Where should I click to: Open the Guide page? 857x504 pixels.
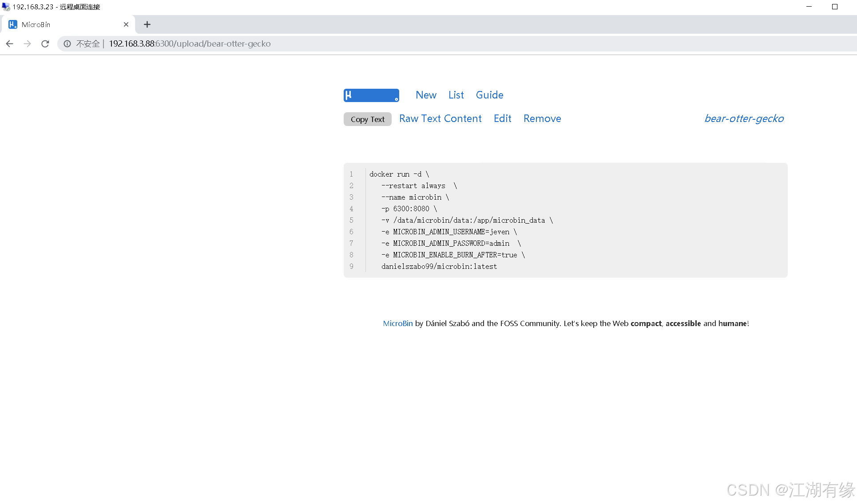coord(489,95)
